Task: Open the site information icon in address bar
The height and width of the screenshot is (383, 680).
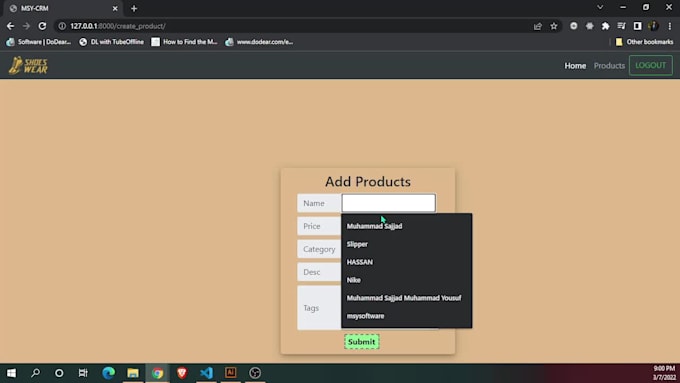Action: click(x=62, y=26)
